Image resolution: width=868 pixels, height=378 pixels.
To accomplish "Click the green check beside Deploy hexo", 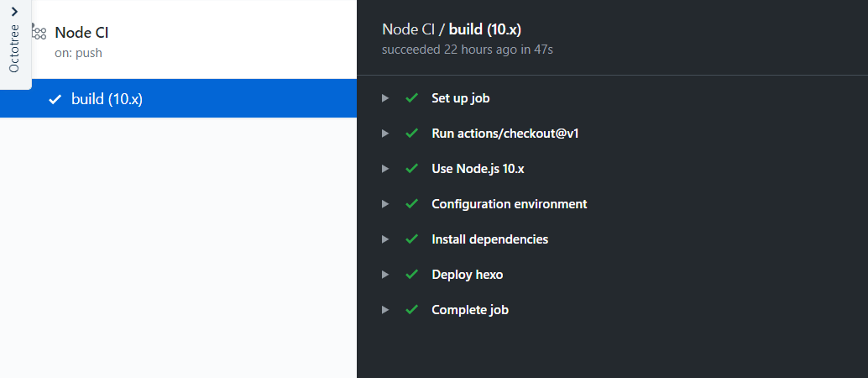I will pos(411,275).
